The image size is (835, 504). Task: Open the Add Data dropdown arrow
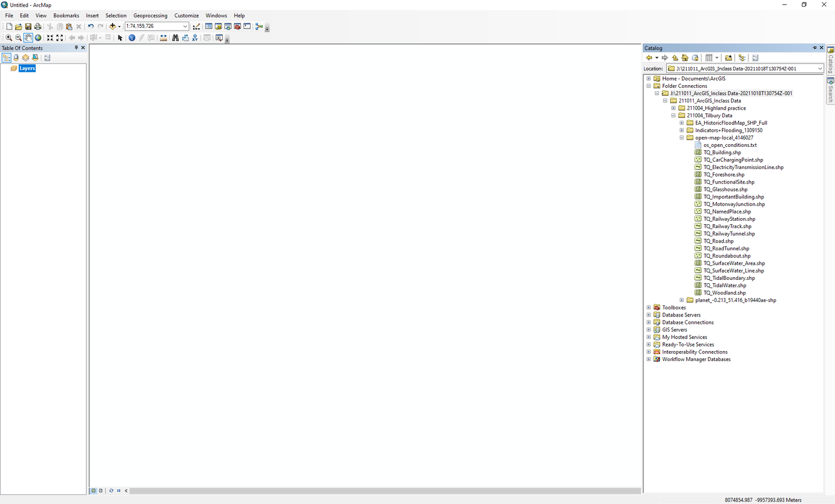click(119, 26)
